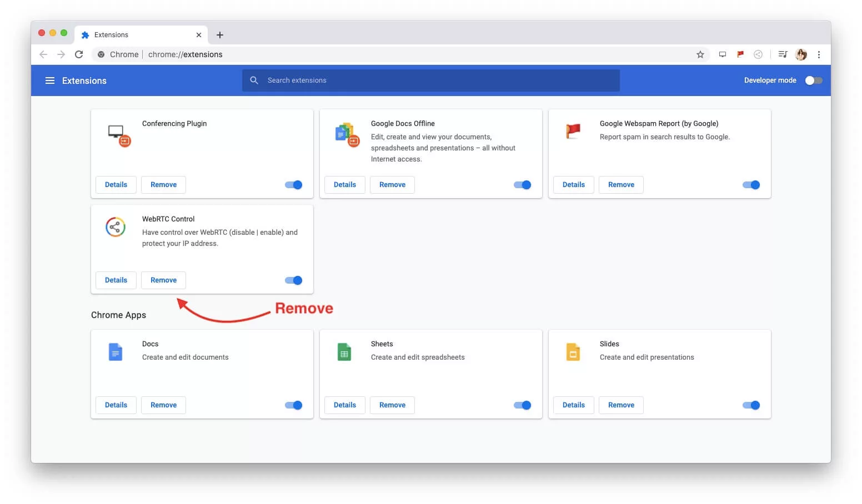Click the Google Webspam Report red flag icon

point(572,132)
